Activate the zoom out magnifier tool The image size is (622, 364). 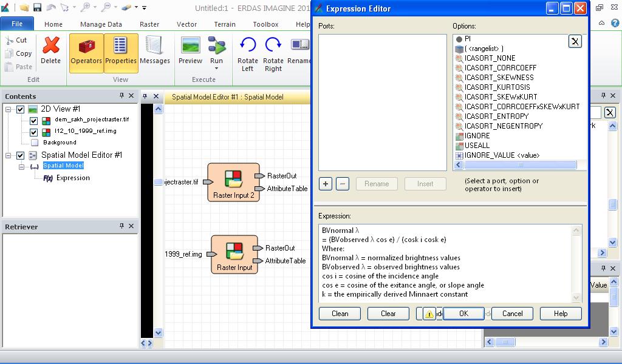coord(106,7)
